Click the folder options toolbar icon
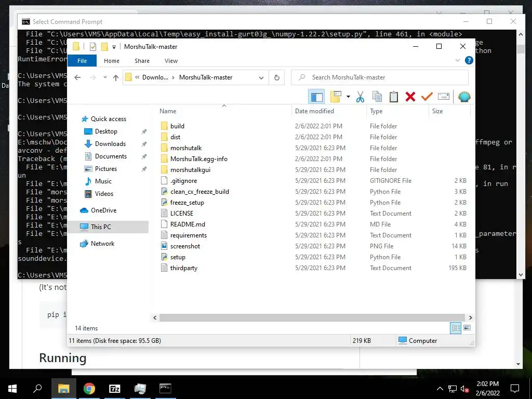Viewport: 532px width, 399px height. point(336,97)
